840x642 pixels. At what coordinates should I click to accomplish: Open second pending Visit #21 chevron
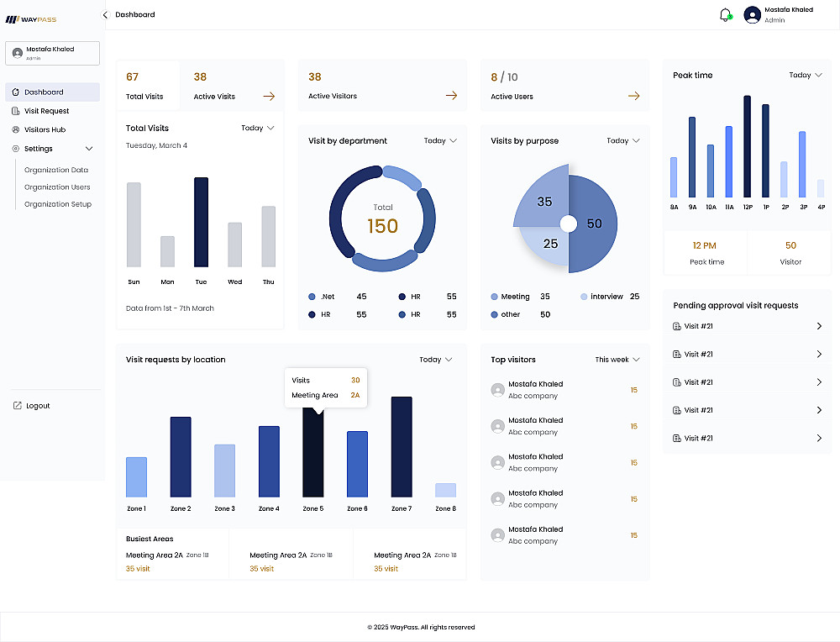tap(819, 355)
